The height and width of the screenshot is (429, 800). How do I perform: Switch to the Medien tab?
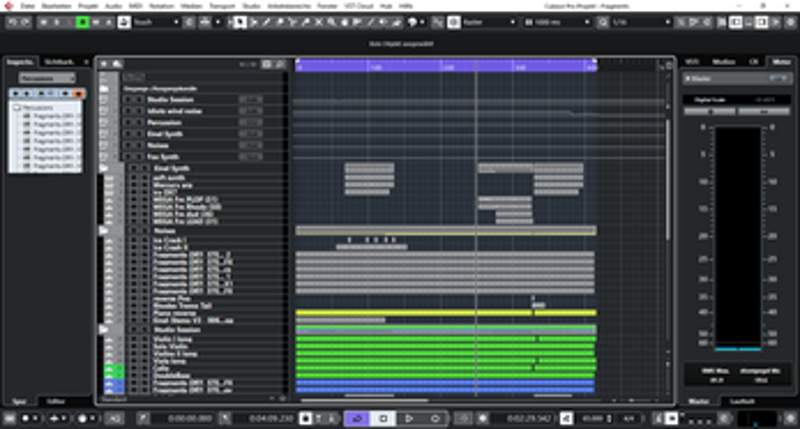pyautogui.click(x=728, y=62)
